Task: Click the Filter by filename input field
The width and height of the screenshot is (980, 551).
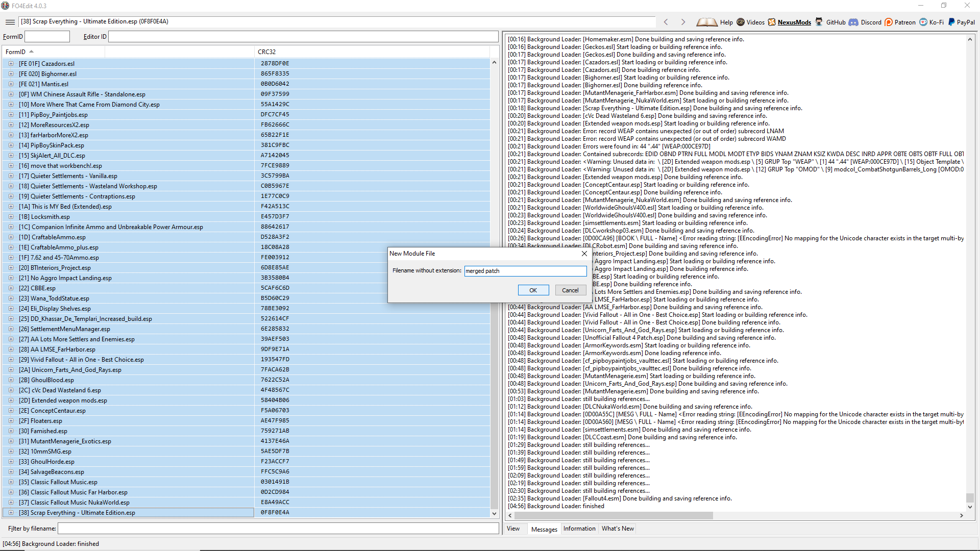Action: [278, 529]
